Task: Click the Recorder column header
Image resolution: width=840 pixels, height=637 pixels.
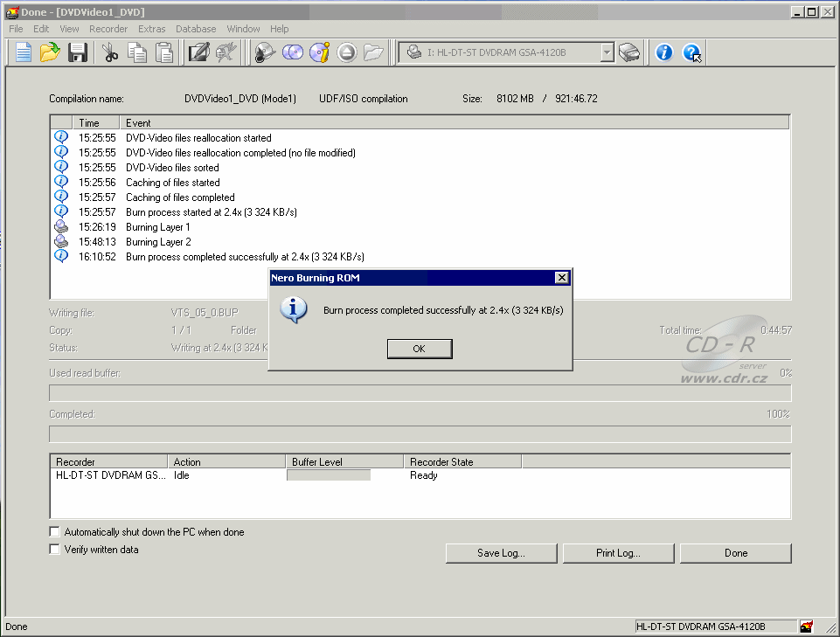Action: [x=108, y=462]
